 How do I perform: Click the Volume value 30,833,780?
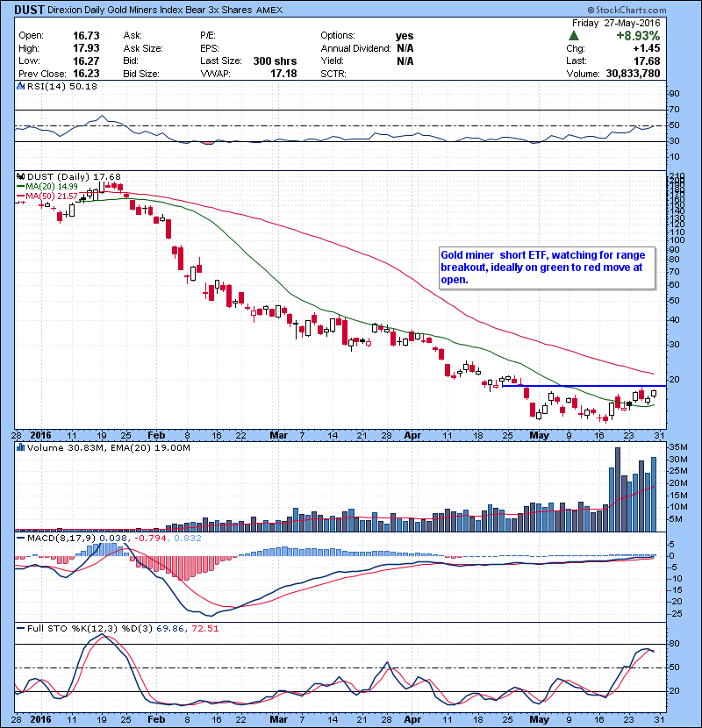point(633,74)
